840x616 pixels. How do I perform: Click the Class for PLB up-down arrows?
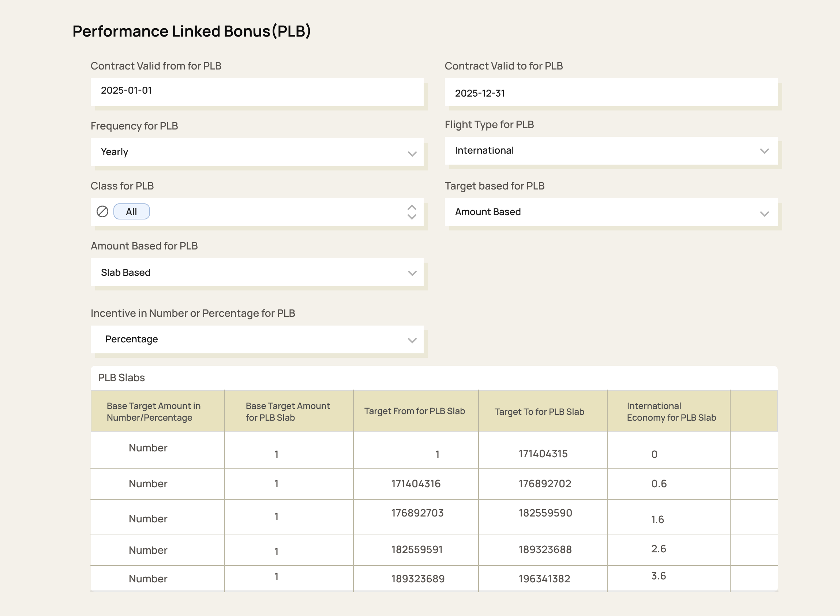[412, 212]
